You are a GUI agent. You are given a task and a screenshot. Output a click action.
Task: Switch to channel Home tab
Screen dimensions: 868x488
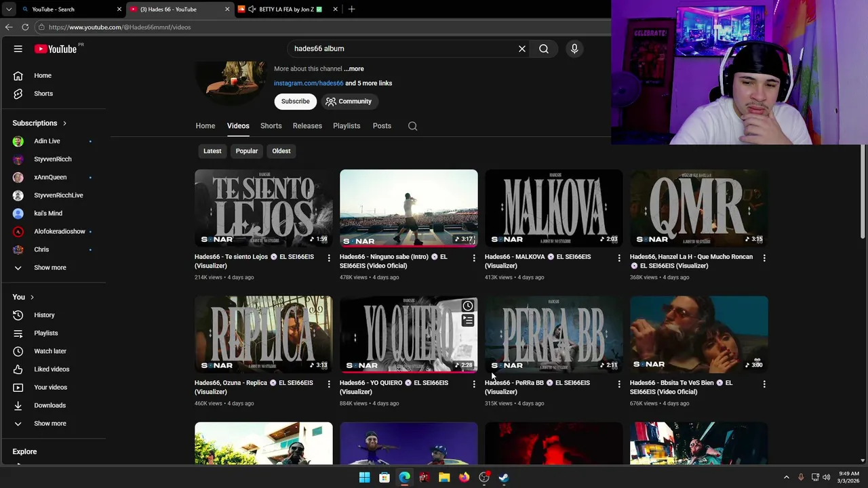point(205,126)
